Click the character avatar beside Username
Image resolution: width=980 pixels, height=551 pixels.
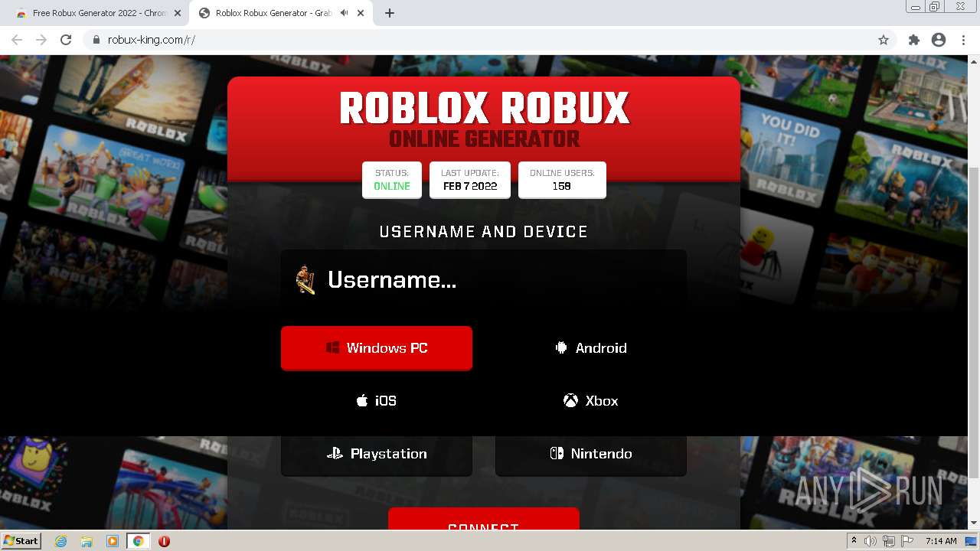pos(305,280)
